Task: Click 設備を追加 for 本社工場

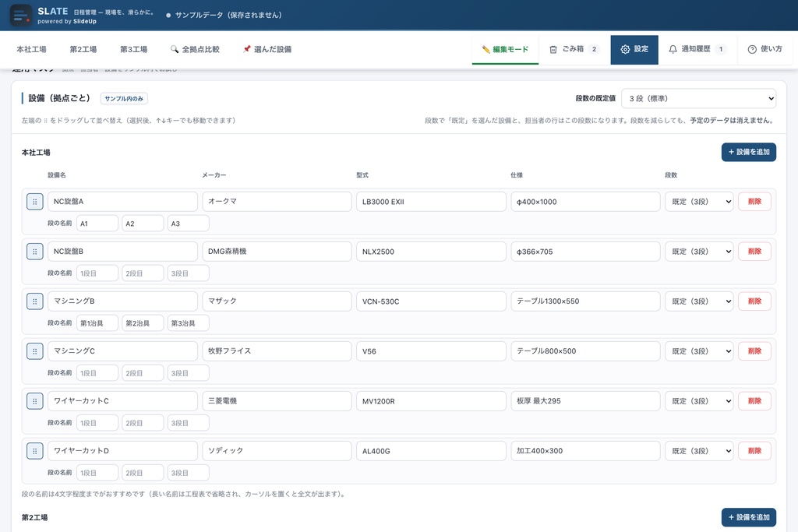Action: (749, 152)
